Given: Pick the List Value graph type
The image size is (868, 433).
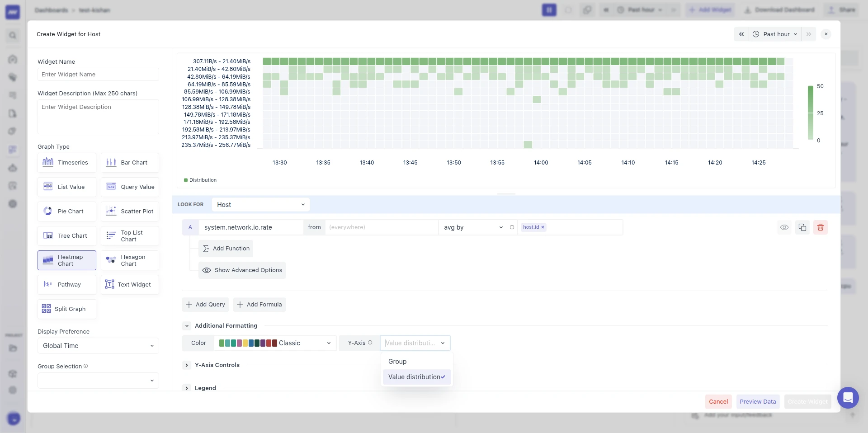Looking at the screenshot, I should click(67, 187).
